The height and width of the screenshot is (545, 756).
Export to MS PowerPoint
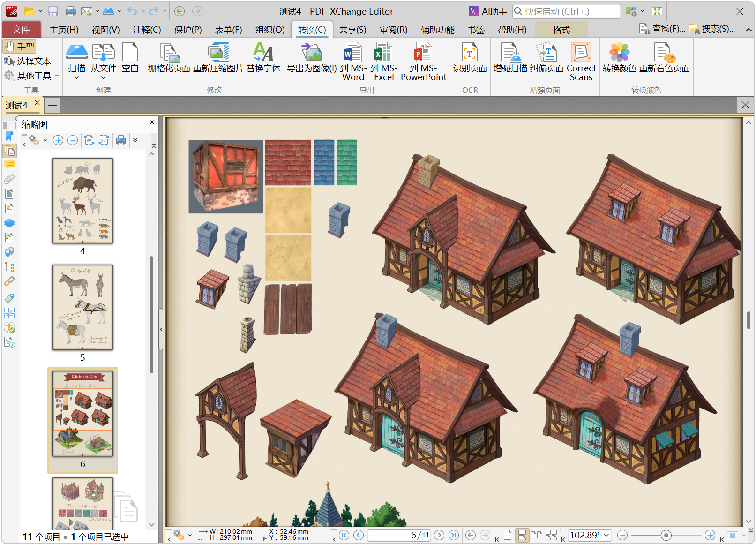pos(424,61)
